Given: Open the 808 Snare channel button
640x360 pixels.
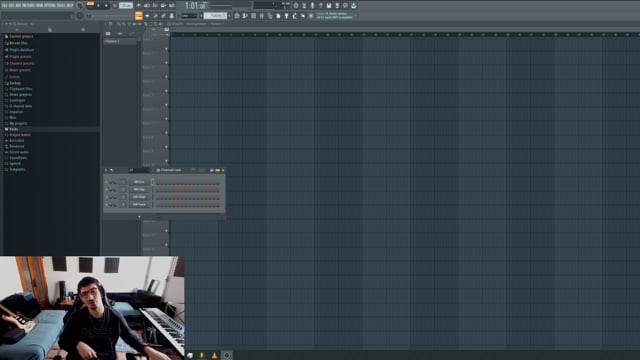Looking at the screenshot, I should tap(139, 204).
